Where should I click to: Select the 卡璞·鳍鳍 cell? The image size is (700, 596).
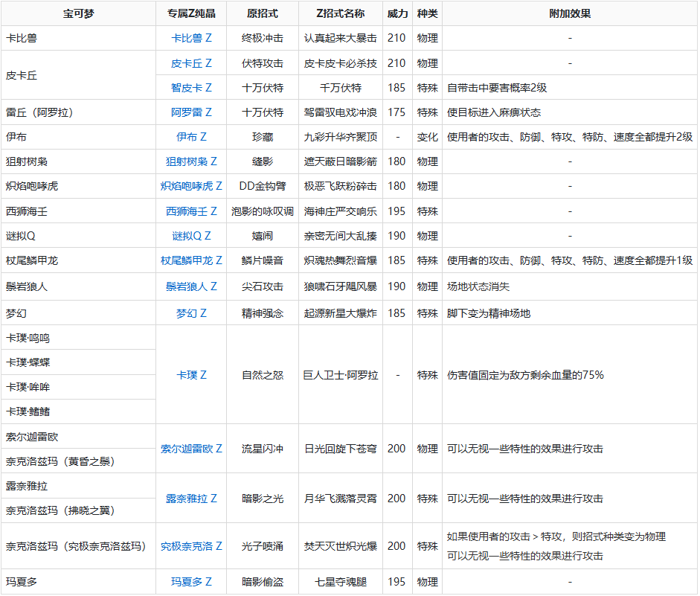point(79,411)
